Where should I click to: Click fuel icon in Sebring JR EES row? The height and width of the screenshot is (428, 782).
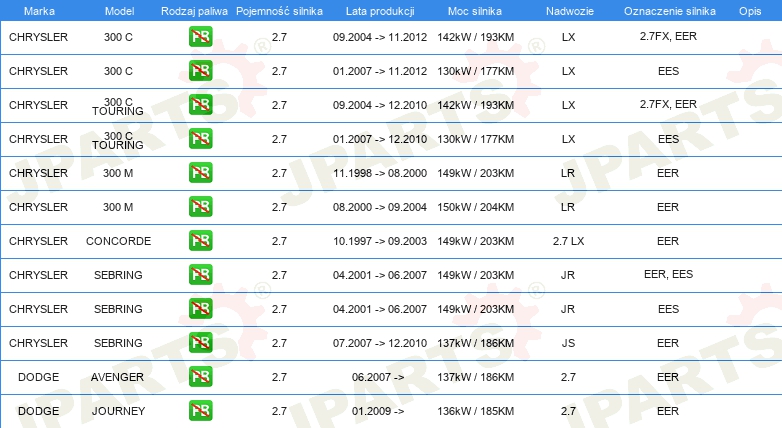tap(200, 308)
